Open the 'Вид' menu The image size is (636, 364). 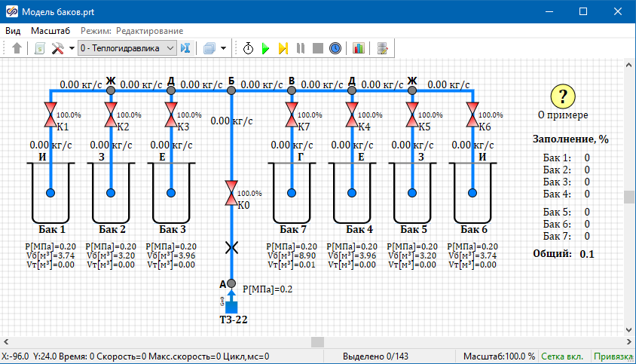[x=13, y=31]
